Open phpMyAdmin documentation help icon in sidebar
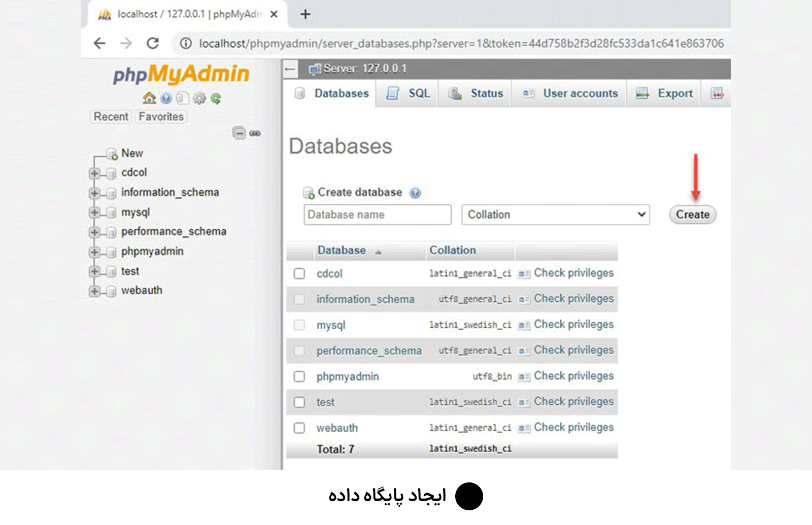 (x=166, y=98)
